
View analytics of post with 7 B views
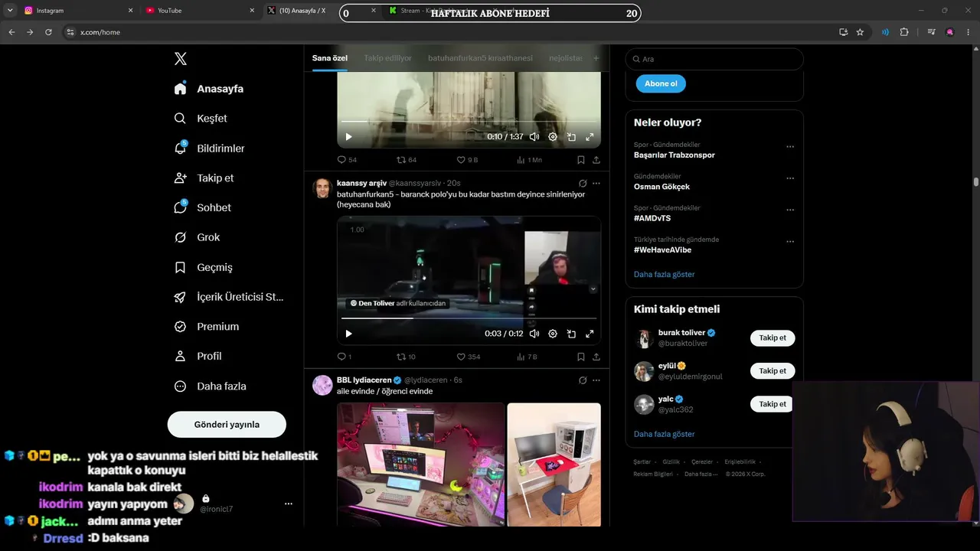527,357
